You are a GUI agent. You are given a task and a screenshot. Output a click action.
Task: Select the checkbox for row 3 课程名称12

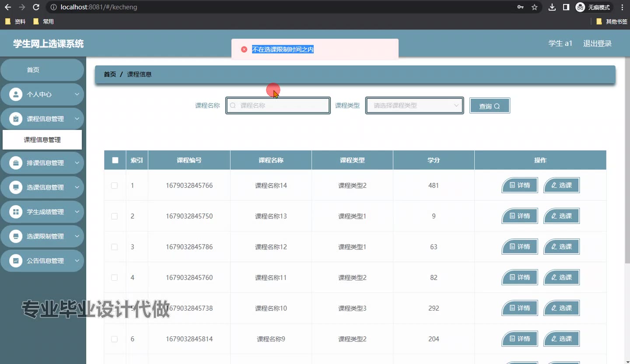(x=115, y=247)
